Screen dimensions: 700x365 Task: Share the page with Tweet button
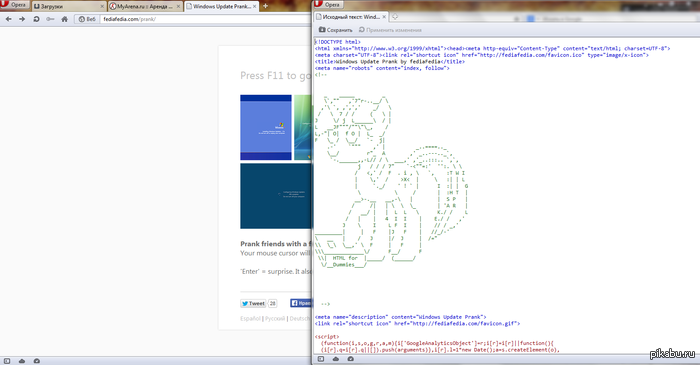[253, 303]
